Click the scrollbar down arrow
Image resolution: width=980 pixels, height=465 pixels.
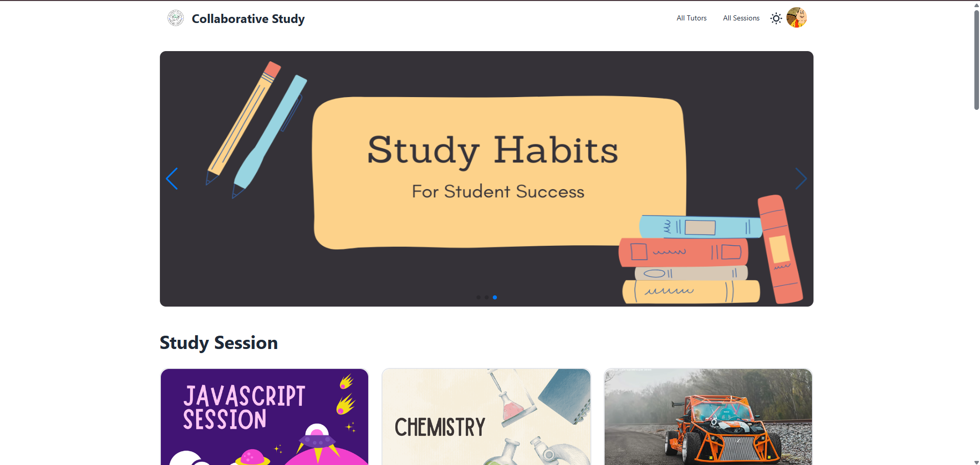click(x=976, y=462)
